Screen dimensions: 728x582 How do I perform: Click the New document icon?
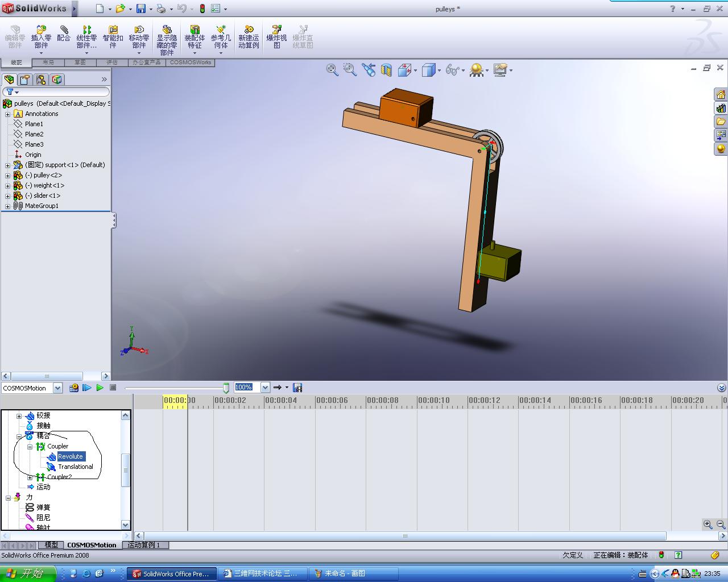(100, 9)
